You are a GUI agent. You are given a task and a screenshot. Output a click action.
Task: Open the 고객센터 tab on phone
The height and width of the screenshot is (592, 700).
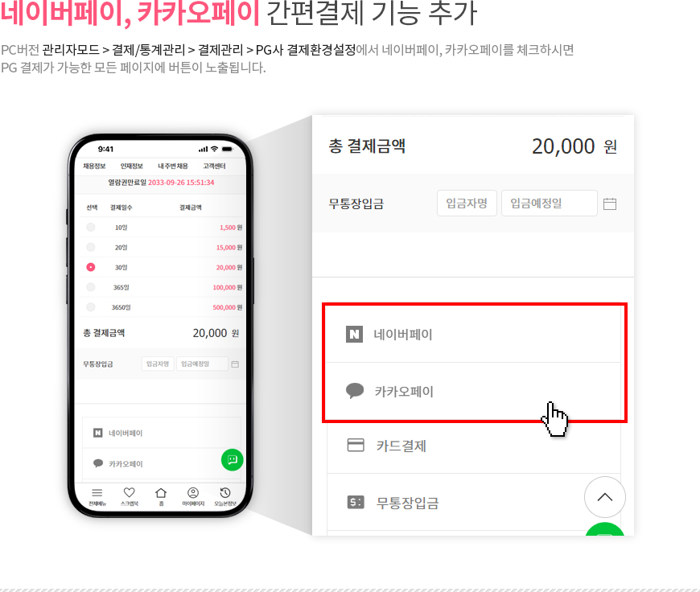click(x=214, y=166)
